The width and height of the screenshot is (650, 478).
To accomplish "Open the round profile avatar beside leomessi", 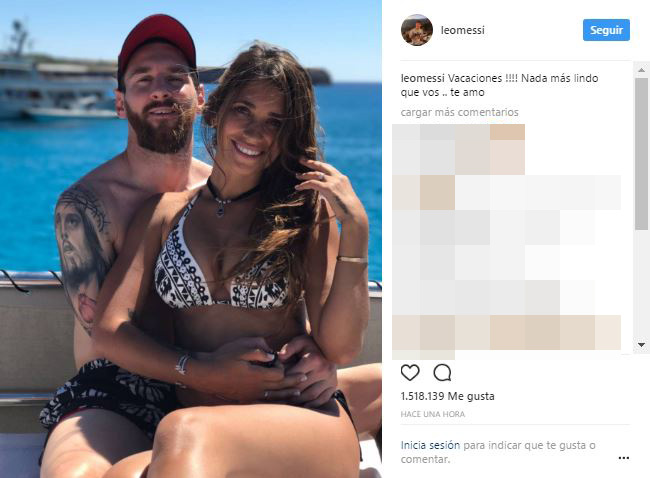I will [417, 30].
